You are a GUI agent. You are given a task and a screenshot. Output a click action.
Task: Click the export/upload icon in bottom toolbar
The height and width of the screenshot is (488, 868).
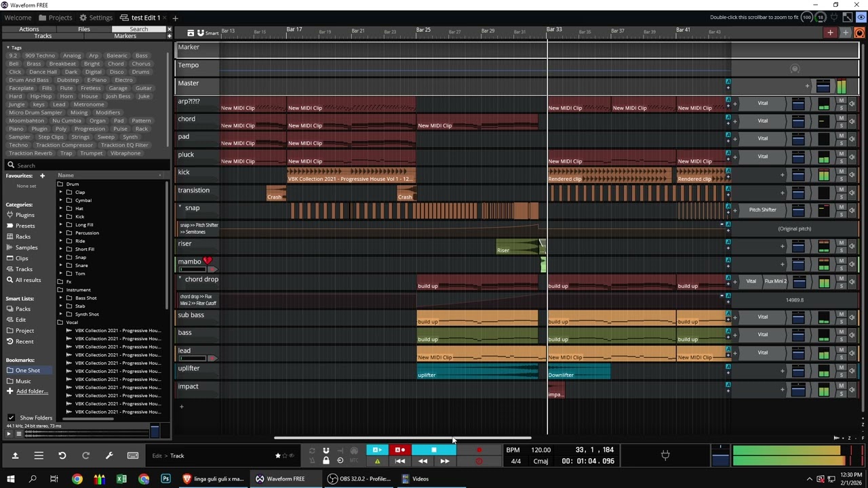(x=15, y=455)
